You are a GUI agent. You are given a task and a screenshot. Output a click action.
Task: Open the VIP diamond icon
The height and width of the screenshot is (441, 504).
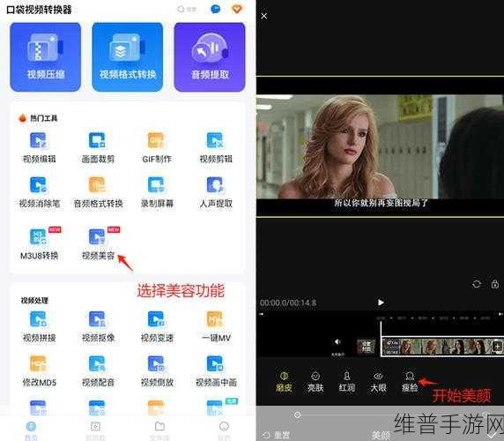point(237,9)
